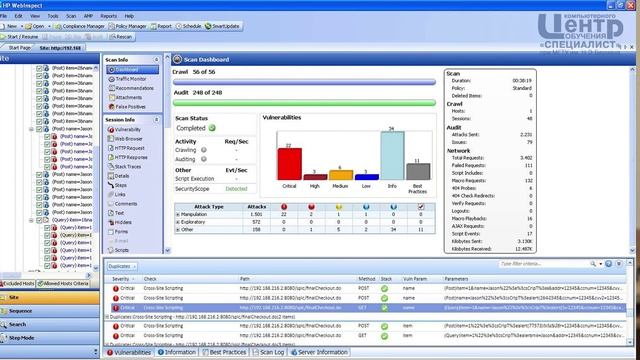Open the Tools menu

[53, 16]
